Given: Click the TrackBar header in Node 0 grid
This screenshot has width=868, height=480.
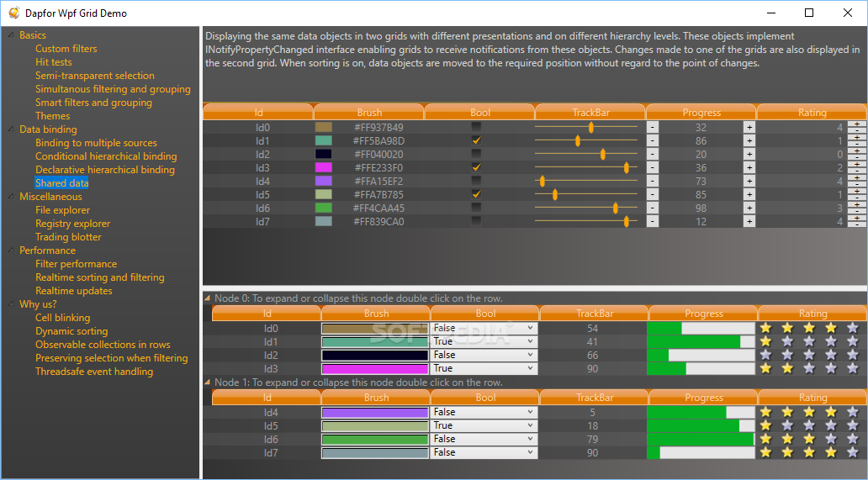Looking at the screenshot, I should click(x=595, y=314).
